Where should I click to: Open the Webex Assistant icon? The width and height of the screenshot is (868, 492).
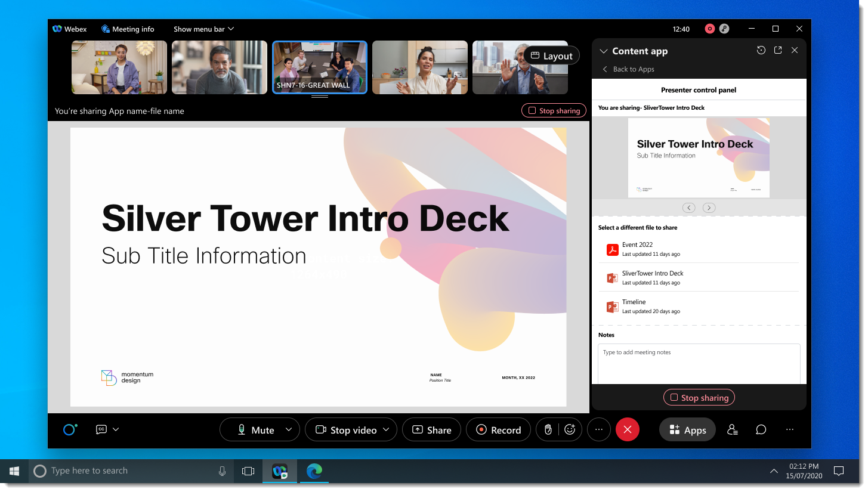tap(70, 429)
